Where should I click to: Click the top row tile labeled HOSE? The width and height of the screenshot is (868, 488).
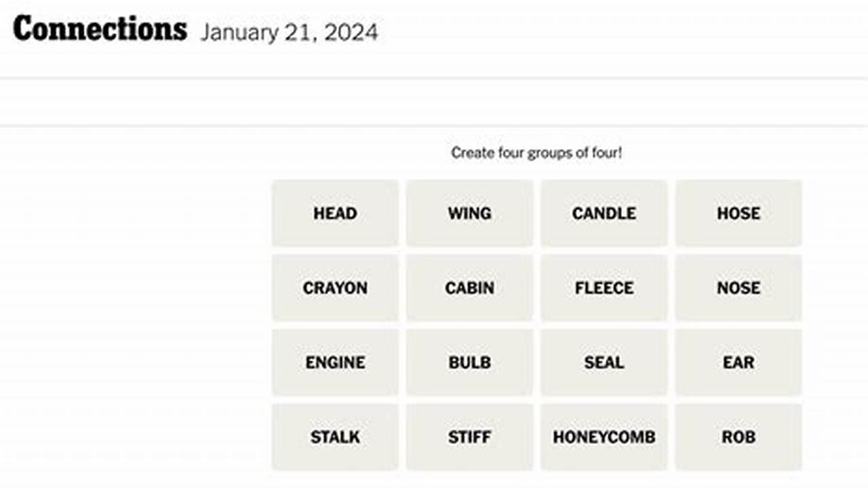click(x=738, y=213)
